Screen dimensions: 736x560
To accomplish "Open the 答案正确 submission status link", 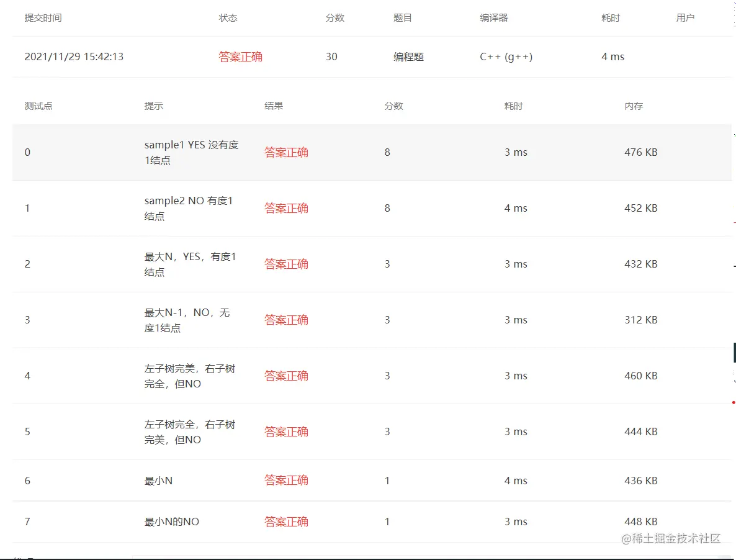I will (241, 56).
